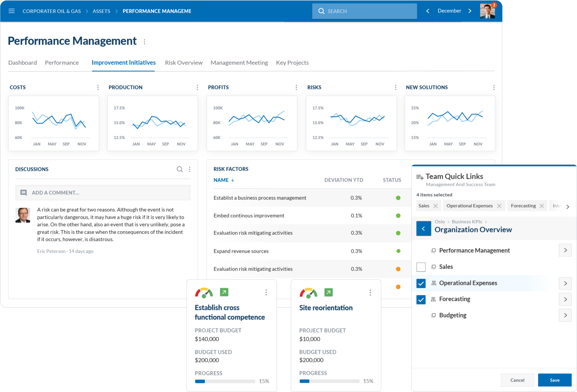
Task: Open kebab menu on Establish cross functional competence card
Action: coord(266,292)
